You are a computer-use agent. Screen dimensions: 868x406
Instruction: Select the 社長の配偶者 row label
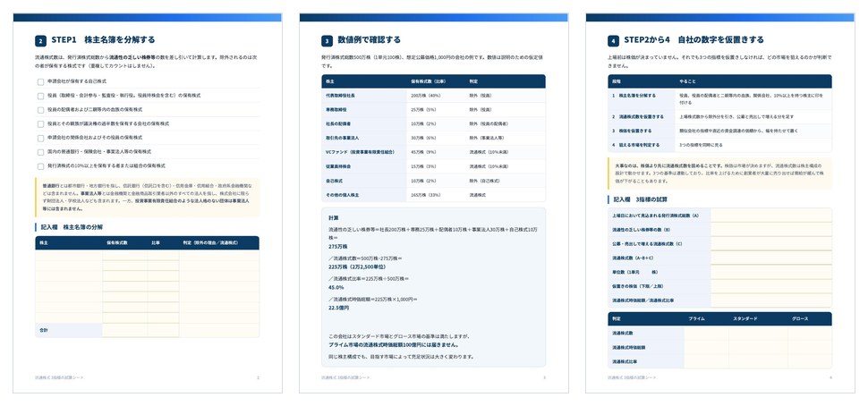click(337, 123)
